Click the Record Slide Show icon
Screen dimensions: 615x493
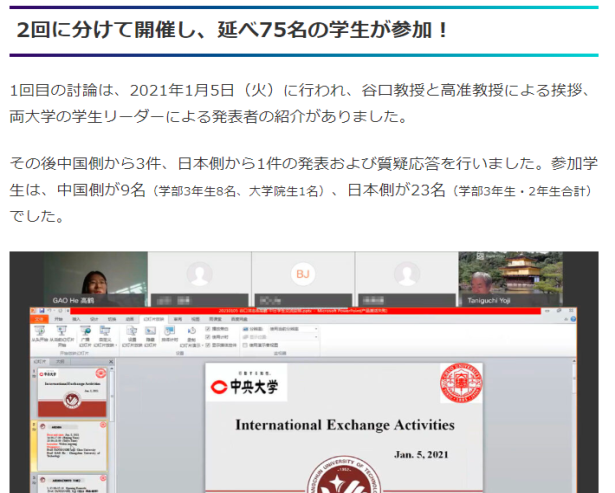coord(192,333)
